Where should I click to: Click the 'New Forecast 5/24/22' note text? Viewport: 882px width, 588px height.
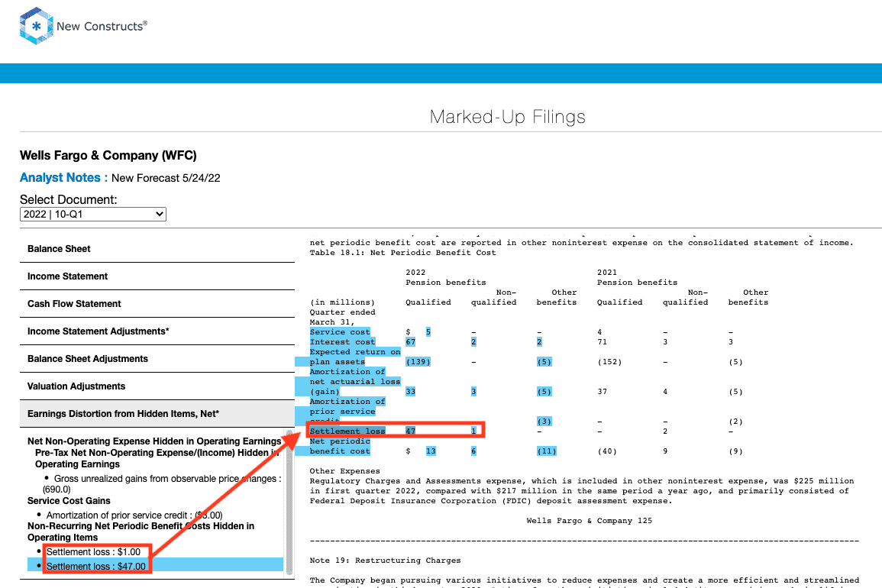click(166, 179)
